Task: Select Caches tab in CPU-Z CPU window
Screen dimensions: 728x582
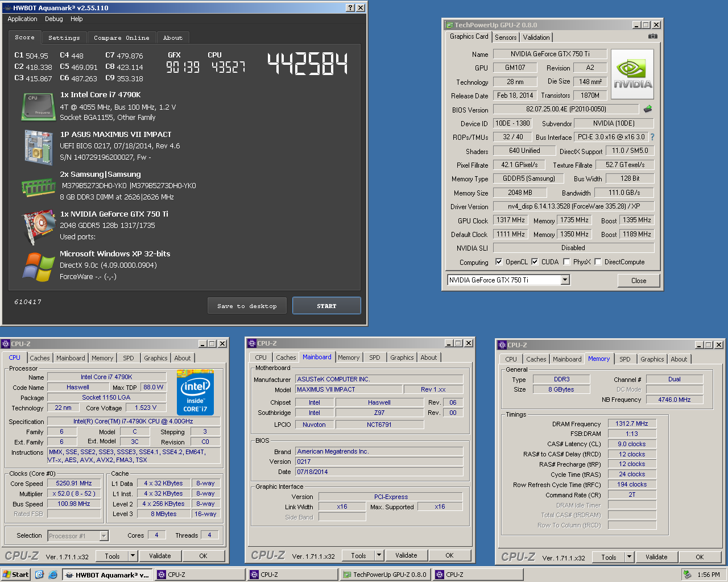Action: tap(40, 358)
